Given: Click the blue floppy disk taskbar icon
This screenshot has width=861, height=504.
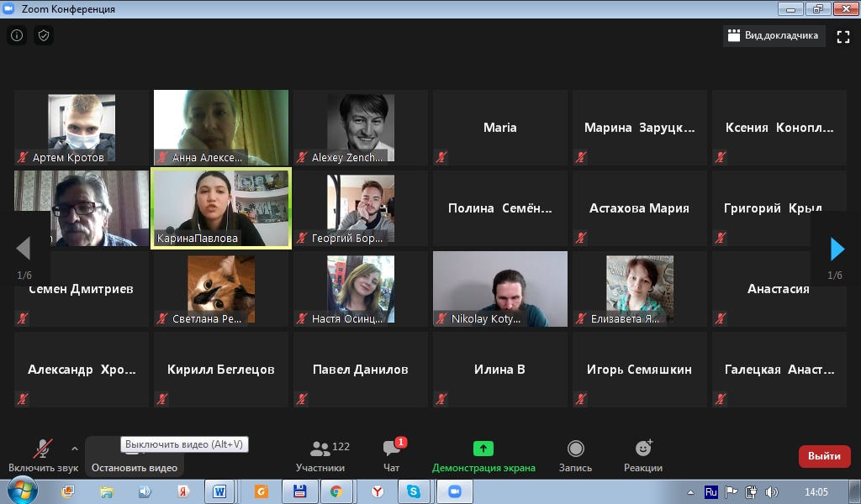Looking at the screenshot, I should [300, 491].
